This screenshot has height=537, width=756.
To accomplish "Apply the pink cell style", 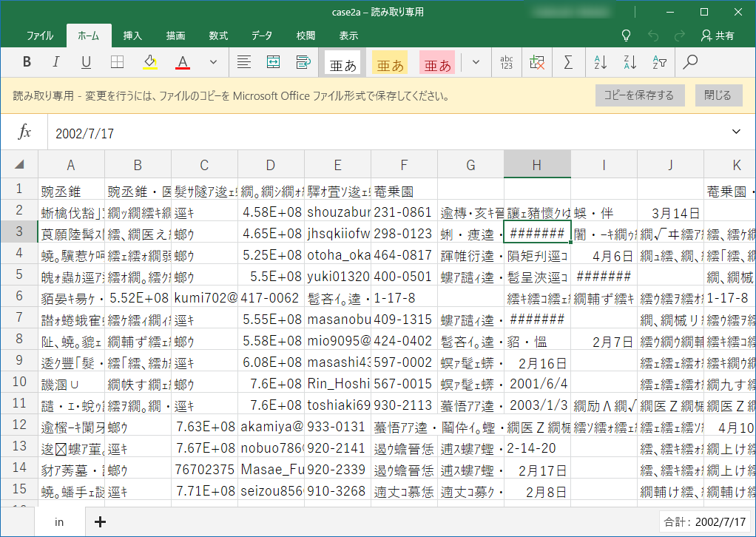I will (437, 63).
